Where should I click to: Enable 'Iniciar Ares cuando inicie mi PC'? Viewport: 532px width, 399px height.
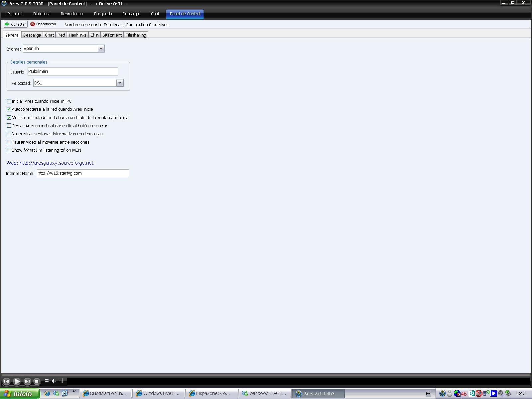point(9,101)
